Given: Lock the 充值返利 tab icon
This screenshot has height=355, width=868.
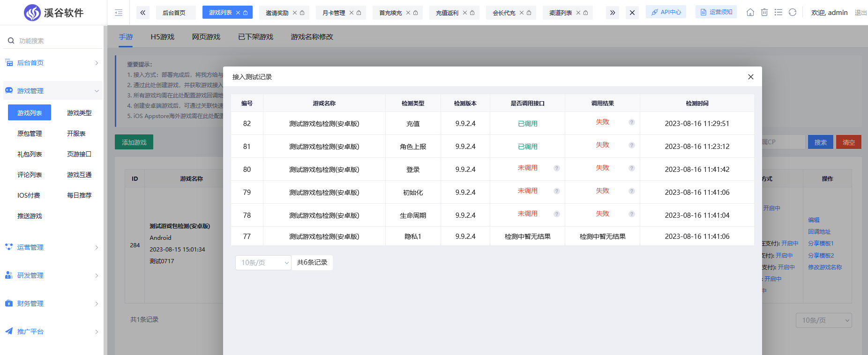Looking at the screenshot, I should (472, 13).
